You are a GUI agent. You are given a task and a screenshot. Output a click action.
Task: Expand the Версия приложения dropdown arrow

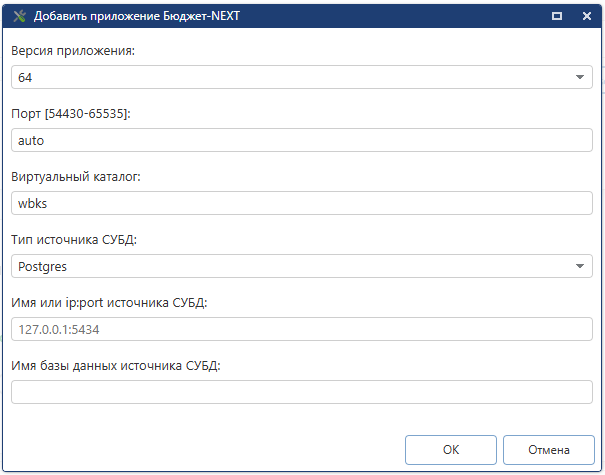tap(580, 77)
